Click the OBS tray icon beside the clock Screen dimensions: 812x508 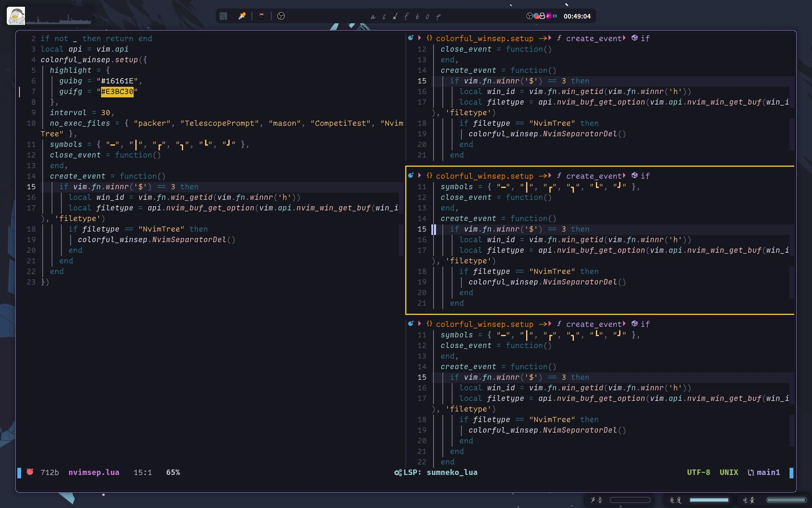click(529, 16)
